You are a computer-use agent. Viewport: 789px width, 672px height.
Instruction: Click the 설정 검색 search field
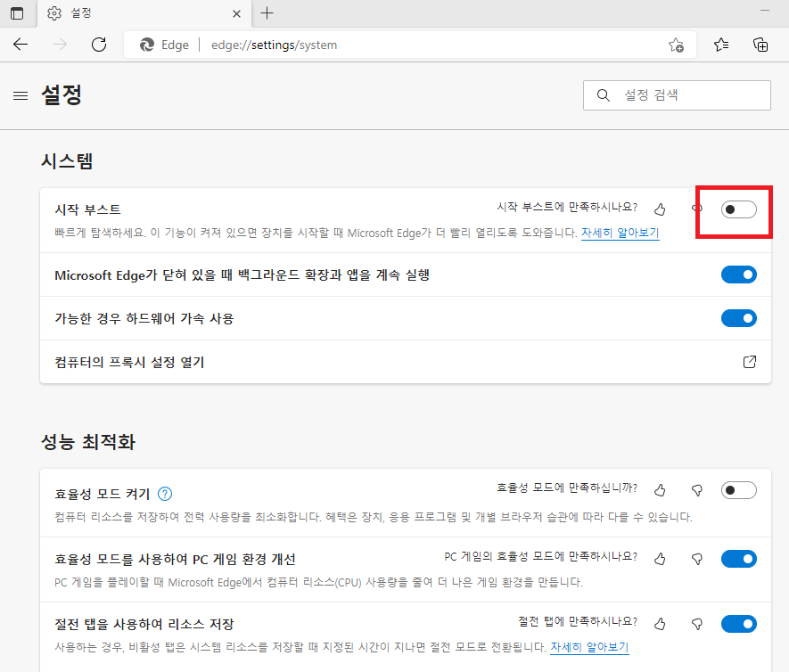[677, 95]
